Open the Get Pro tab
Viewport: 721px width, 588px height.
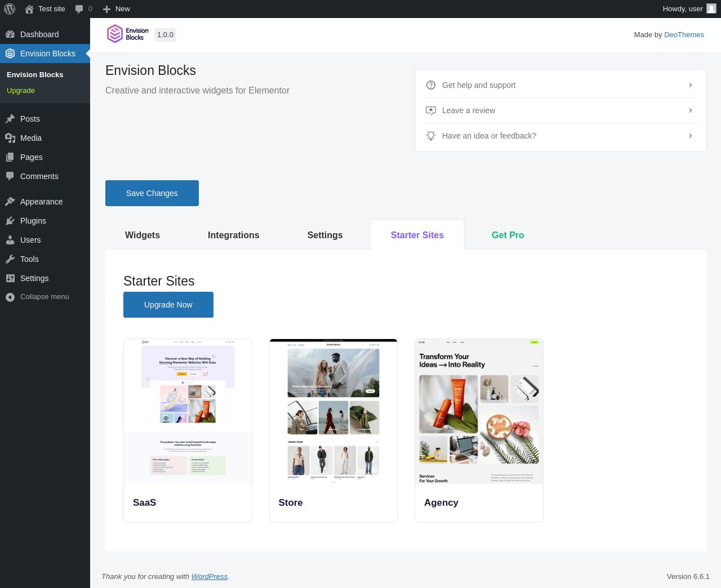[x=508, y=235]
